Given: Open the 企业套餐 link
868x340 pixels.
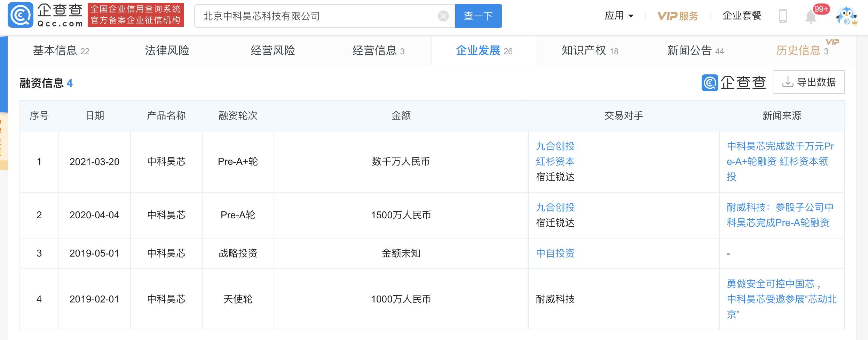Looking at the screenshot, I should point(742,16).
